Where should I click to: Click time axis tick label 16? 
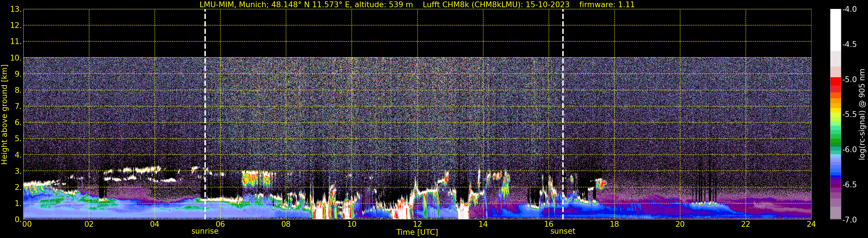coord(549,224)
